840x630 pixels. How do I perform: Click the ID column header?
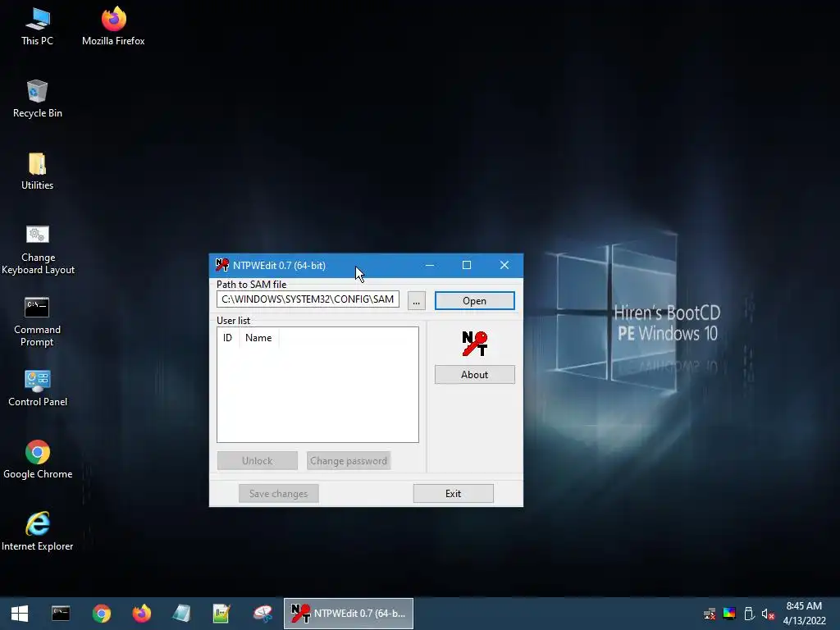pos(228,337)
